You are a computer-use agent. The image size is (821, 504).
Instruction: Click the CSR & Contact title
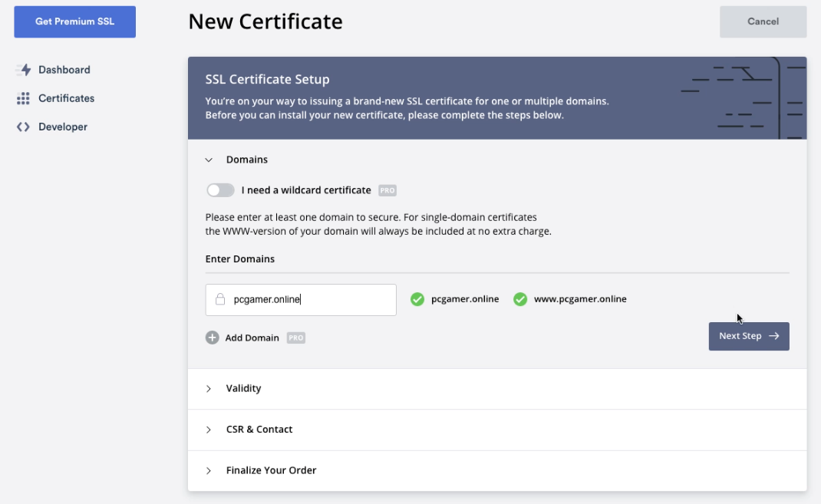click(259, 429)
